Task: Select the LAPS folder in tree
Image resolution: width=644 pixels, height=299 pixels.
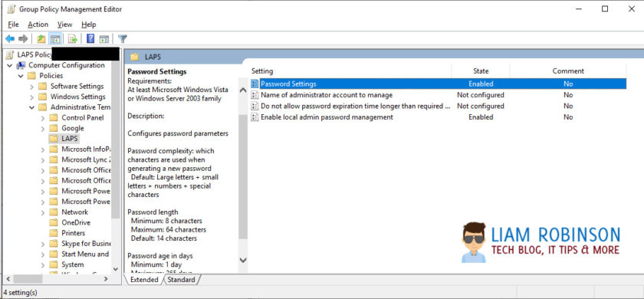Action: pyautogui.click(x=70, y=139)
